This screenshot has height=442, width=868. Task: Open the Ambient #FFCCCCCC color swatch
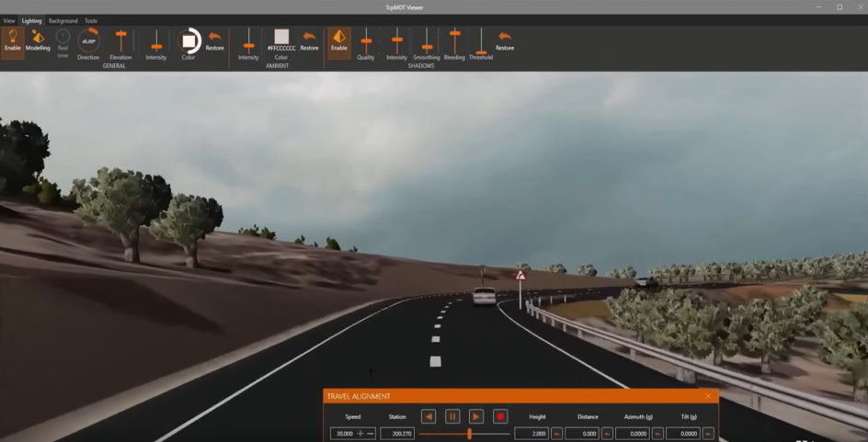(x=281, y=37)
